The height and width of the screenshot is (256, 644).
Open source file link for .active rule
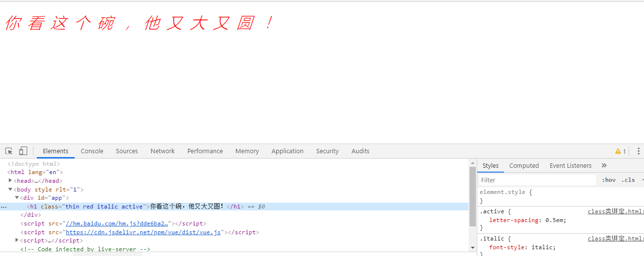(615, 211)
